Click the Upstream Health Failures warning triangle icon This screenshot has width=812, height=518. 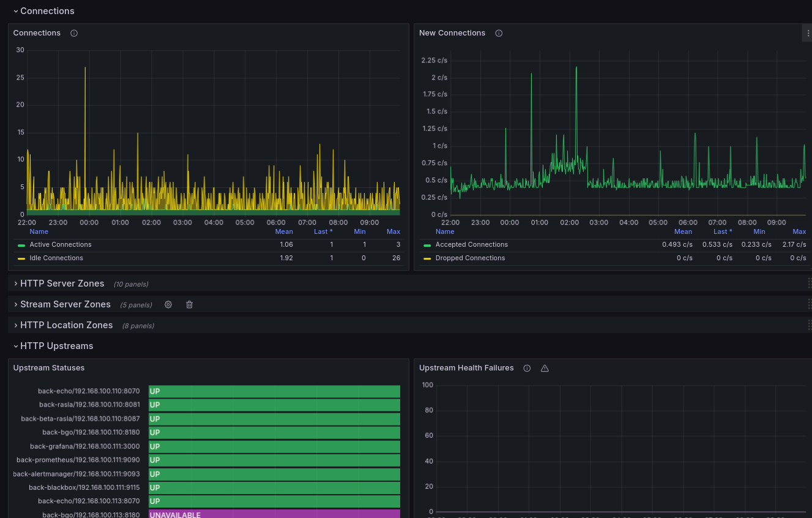[545, 368]
